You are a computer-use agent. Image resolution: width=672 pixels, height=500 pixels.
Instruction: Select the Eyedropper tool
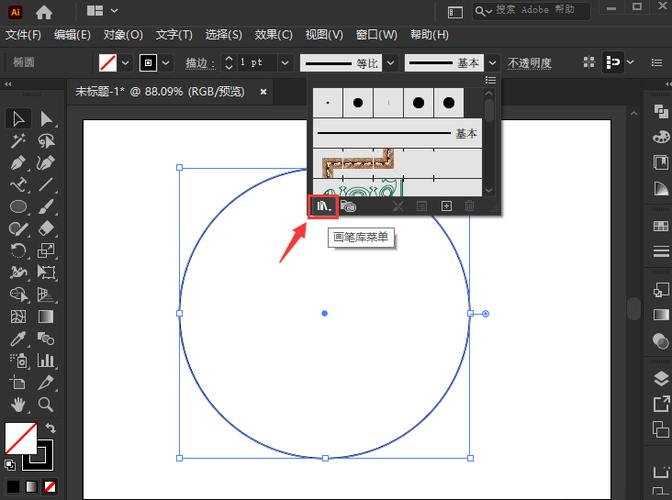click(18, 338)
